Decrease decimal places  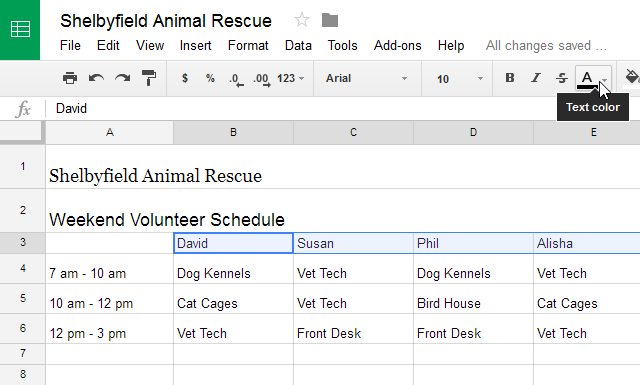(236, 79)
